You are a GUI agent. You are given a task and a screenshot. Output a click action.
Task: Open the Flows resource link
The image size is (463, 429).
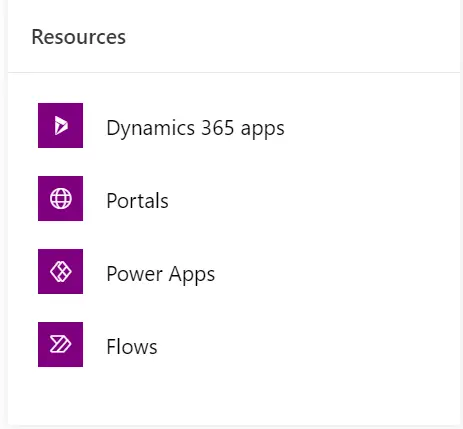132,347
